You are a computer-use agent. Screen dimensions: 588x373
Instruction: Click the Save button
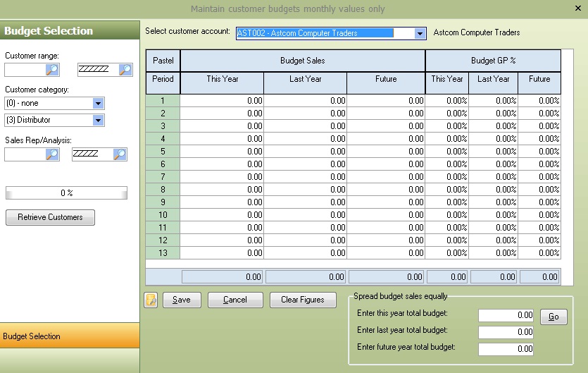click(182, 300)
